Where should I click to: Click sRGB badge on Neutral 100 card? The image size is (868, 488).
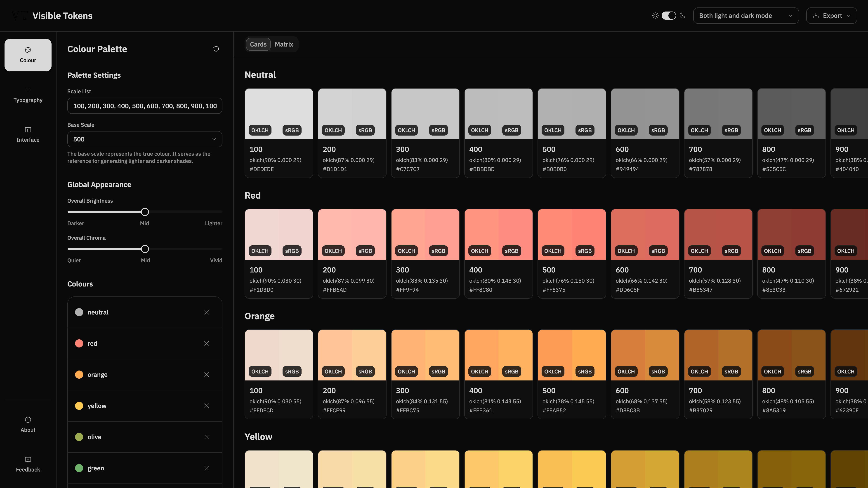[292, 130]
